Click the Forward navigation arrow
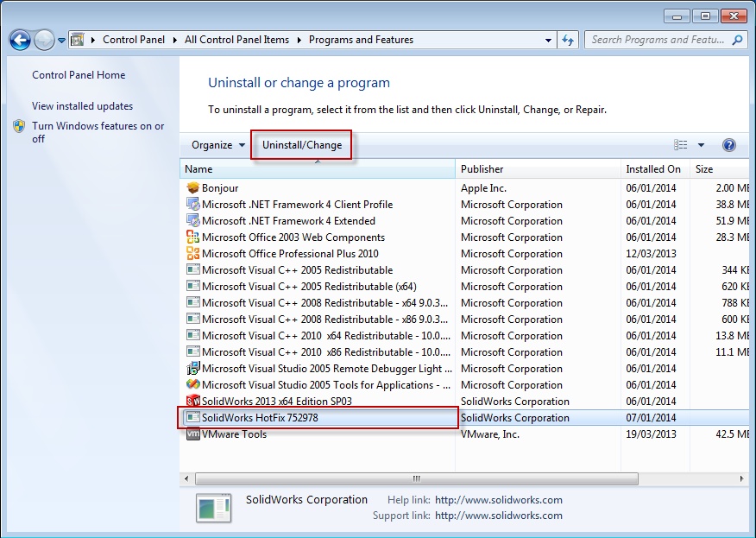This screenshot has height=538, width=756. click(x=44, y=40)
